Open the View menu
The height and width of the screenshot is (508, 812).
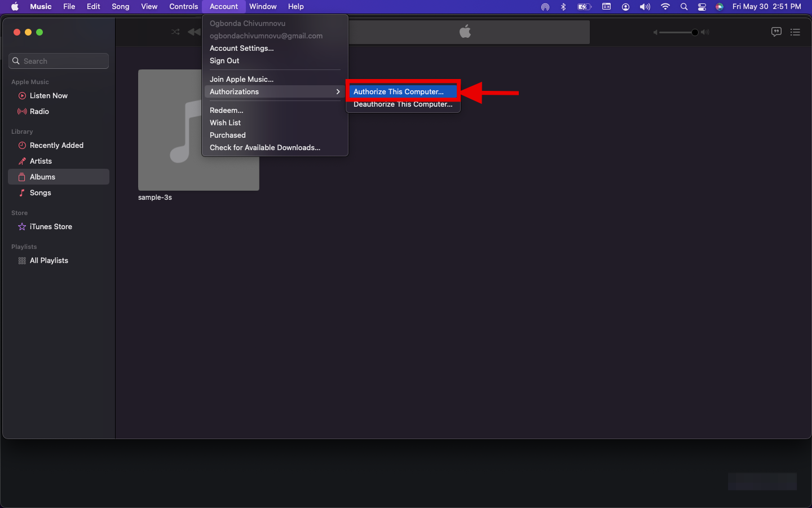[149, 7]
